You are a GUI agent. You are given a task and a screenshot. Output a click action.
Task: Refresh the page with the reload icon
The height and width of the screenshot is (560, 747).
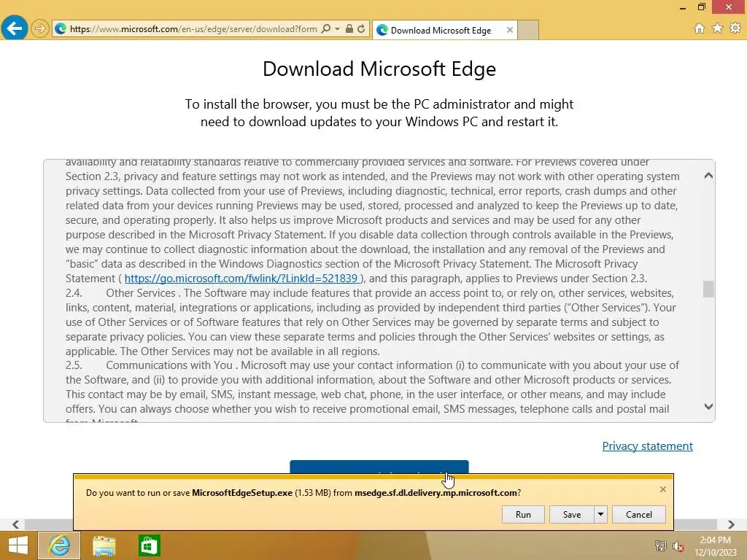[362, 29]
